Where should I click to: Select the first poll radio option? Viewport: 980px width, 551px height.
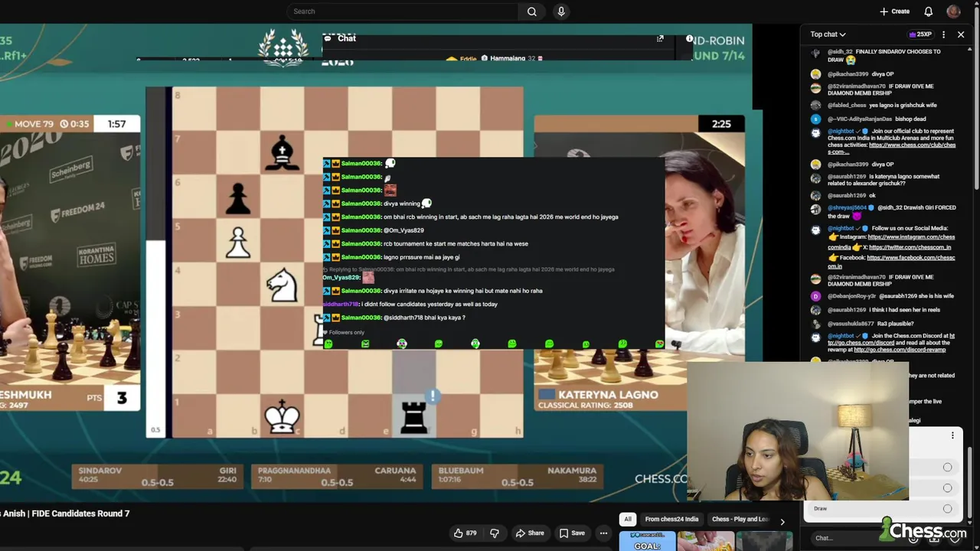coord(947,467)
